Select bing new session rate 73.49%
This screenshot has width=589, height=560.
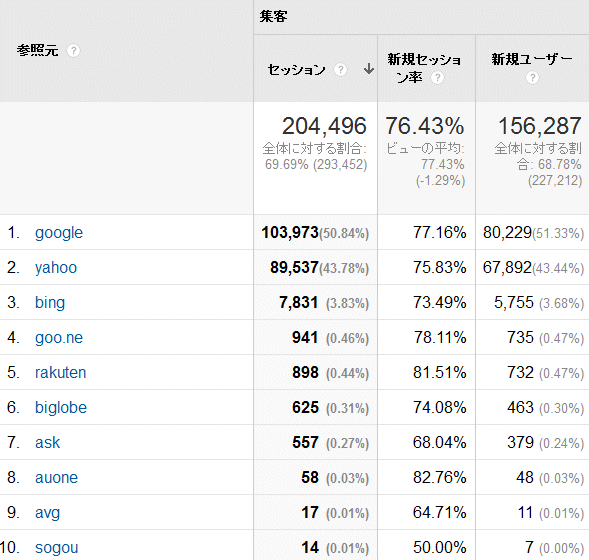tap(439, 302)
